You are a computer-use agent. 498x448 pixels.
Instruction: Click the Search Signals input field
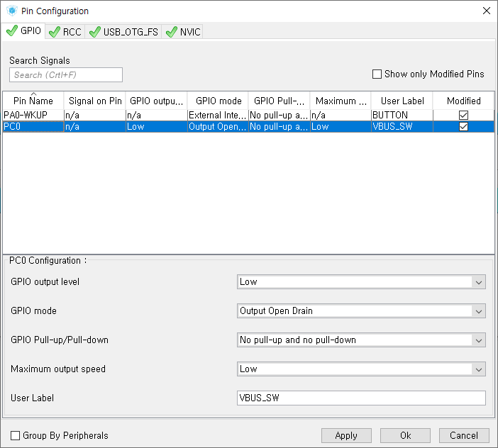tap(66, 75)
